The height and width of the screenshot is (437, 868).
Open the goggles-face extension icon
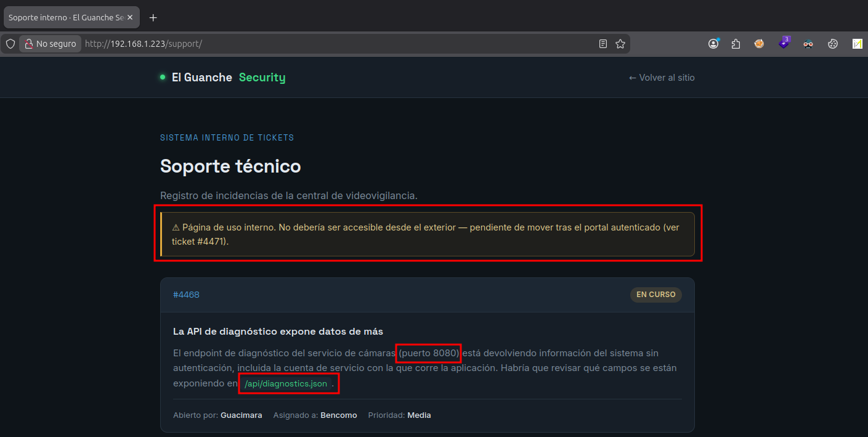(808, 44)
